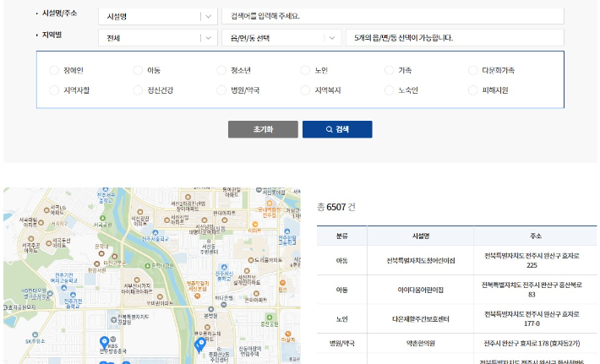Click the 본병원 hospital marker on map

tap(210, 309)
